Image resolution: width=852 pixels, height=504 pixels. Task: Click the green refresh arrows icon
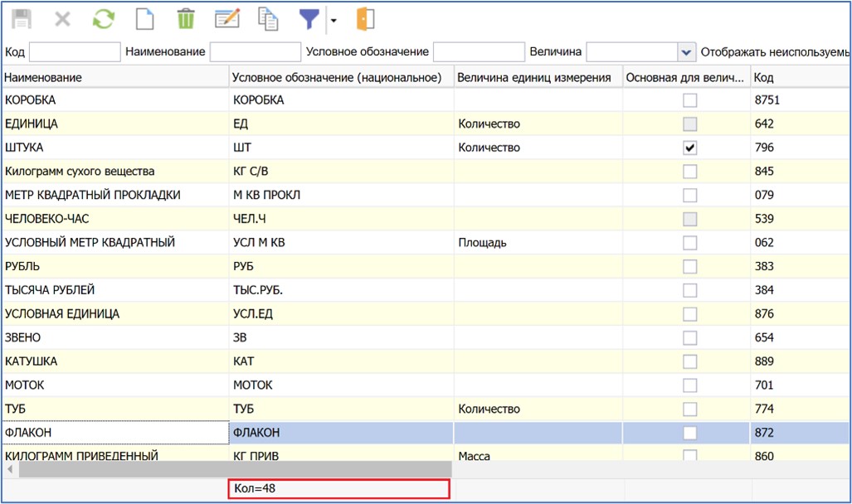point(104,19)
